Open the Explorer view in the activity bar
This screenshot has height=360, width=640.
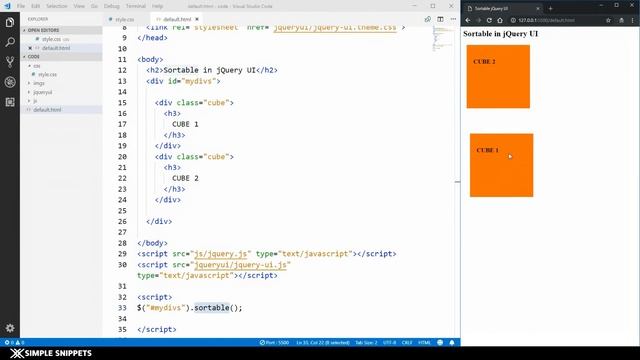(x=10, y=22)
